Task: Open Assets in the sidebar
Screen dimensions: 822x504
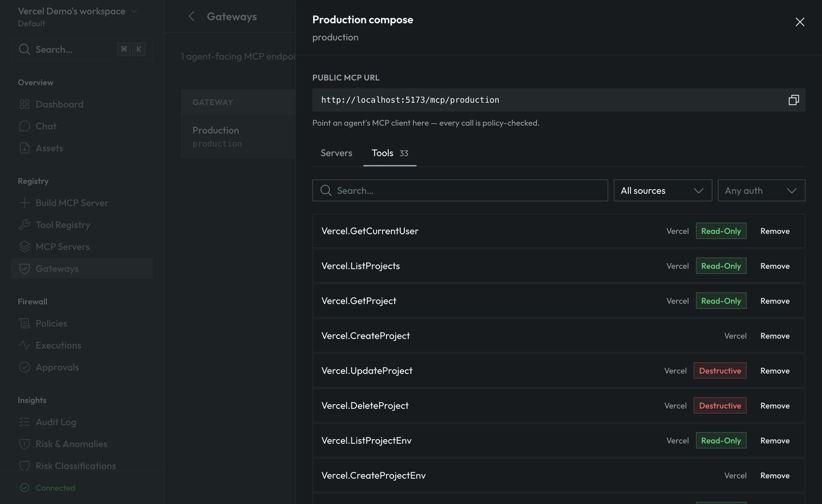Action: point(82,148)
